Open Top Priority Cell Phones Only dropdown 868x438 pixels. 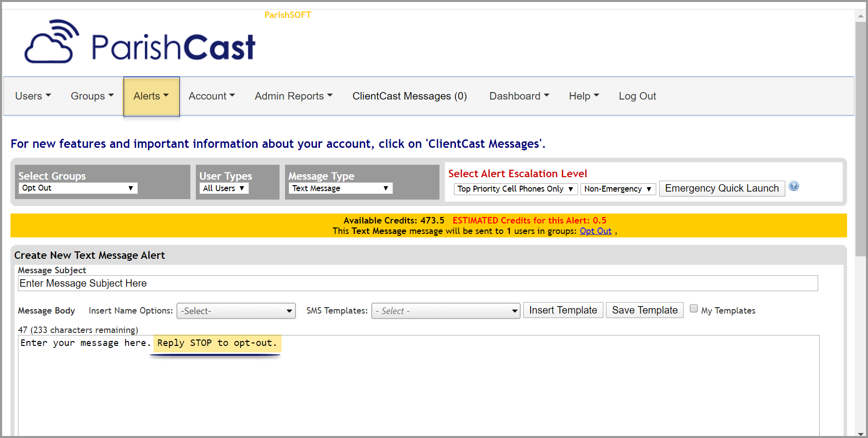click(516, 189)
